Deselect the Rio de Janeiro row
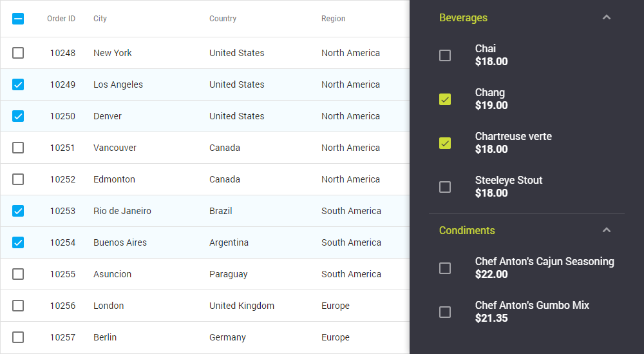 (18, 211)
